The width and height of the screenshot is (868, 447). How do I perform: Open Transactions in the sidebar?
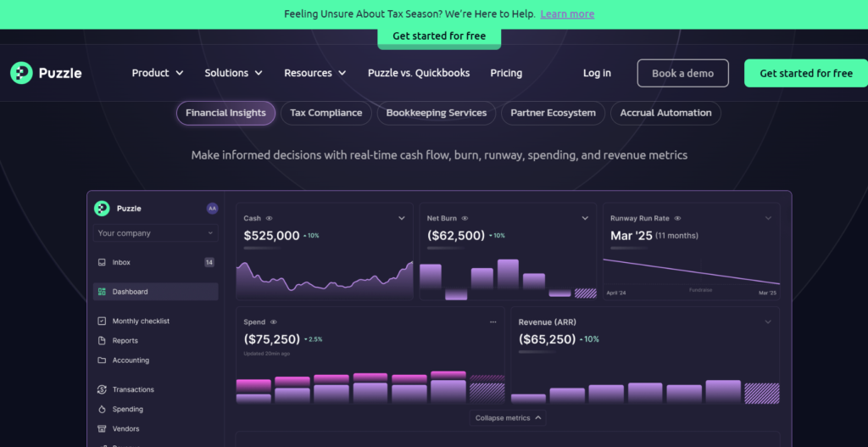pos(156,389)
